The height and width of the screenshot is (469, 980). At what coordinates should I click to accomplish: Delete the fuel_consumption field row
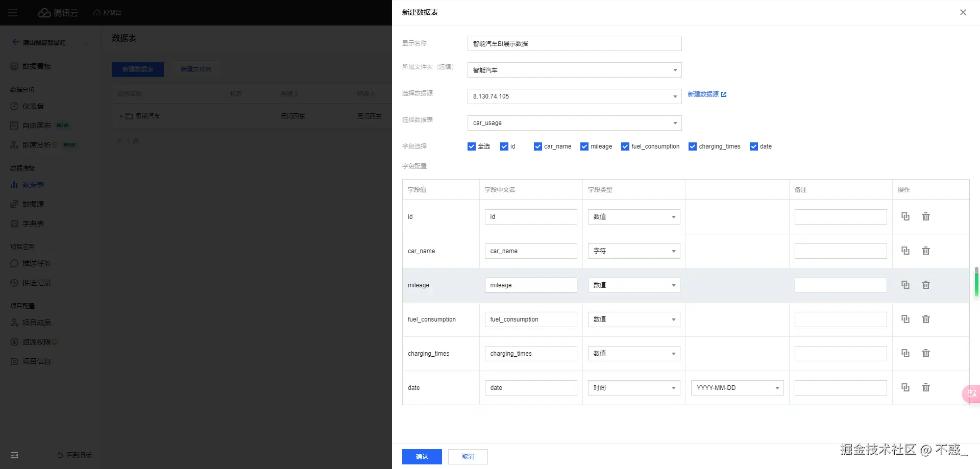tap(925, 319)
